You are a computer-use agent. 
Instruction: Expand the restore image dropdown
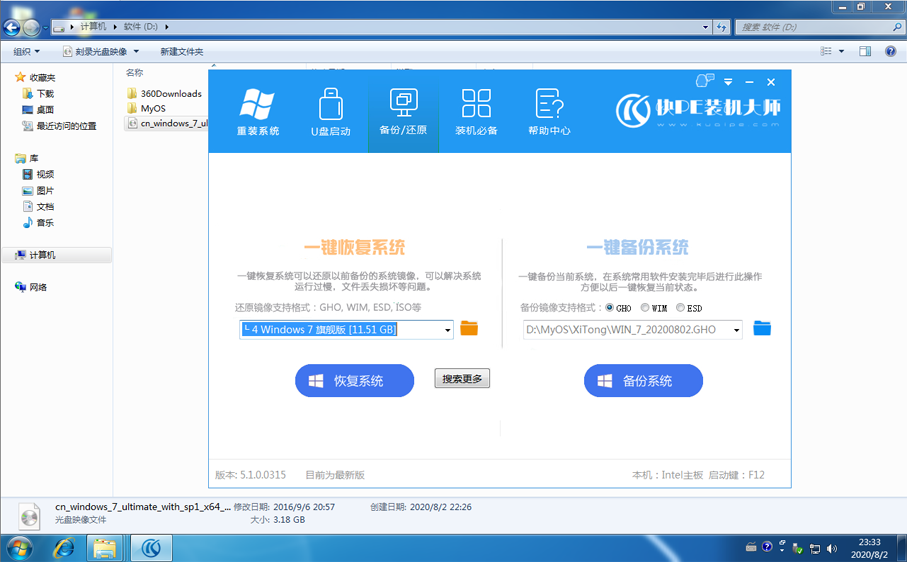[447, 330]
